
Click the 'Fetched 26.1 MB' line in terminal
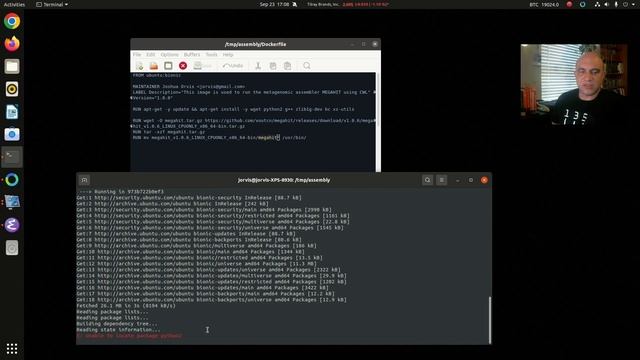pyautogui.click(x=126, y=306)
